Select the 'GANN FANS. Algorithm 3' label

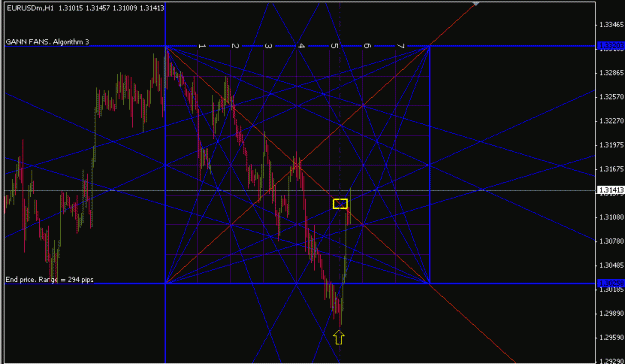[x=47, y=41]
